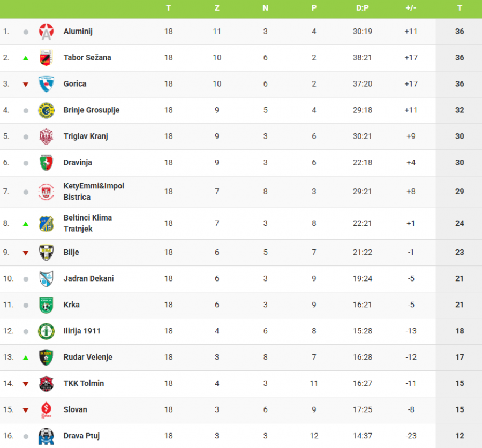482x448 pixels.
Task: Click the Krka team name
Action: click(x=72, y=305)
